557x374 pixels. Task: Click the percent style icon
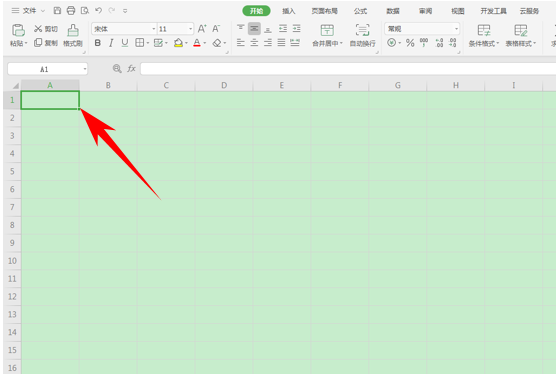410,43
